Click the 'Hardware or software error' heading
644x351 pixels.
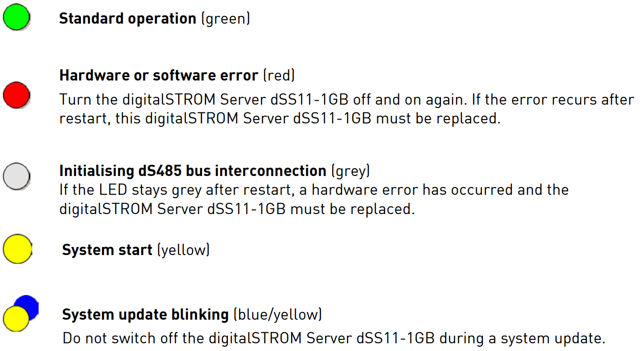[x=159, y=76]
